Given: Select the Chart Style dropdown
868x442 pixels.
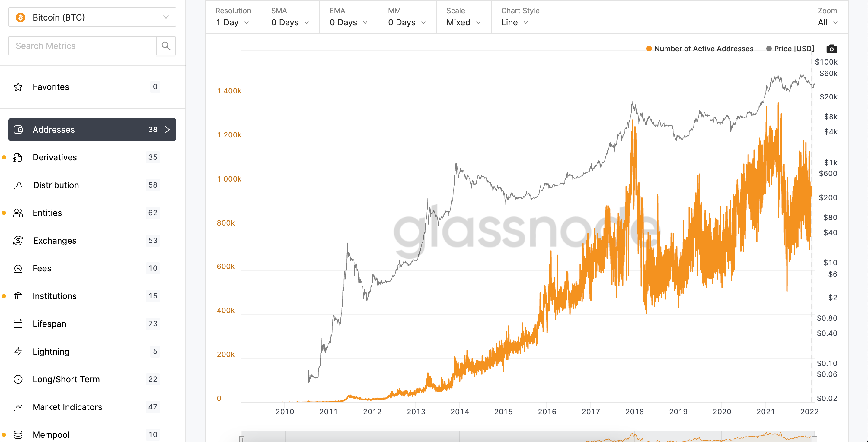Looking at the screenshot, I should 513,22.
